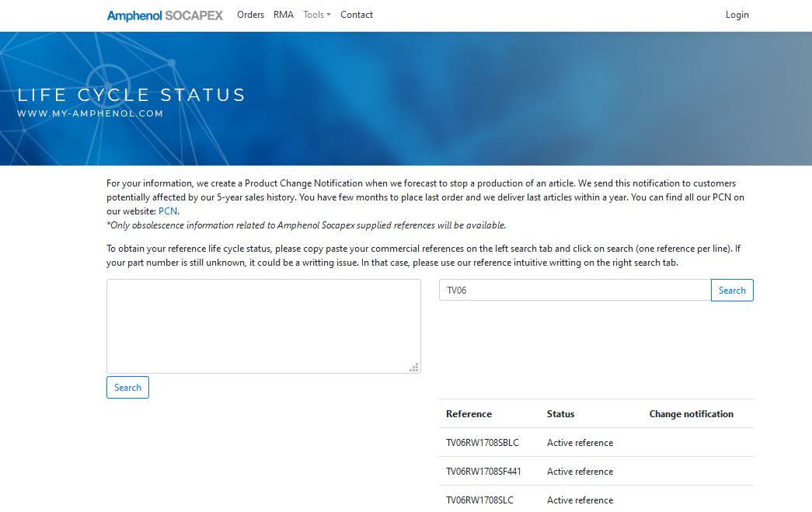Click the Login link
The width and height of the screenshot is (812, 512).
tap(737, 15)
